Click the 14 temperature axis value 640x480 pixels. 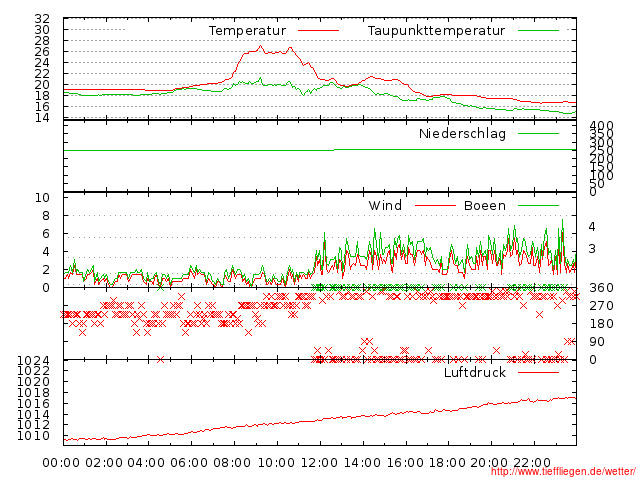[42, 118]
